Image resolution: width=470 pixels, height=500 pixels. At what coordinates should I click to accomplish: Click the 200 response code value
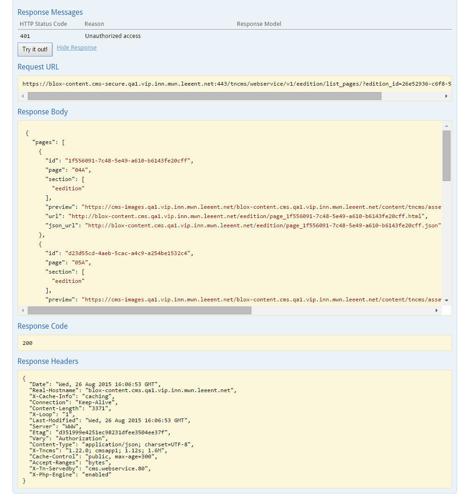click(27, 343)
